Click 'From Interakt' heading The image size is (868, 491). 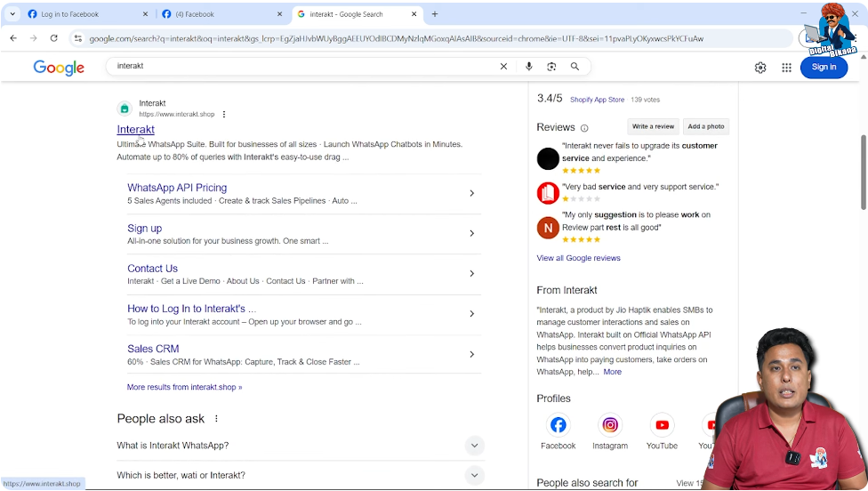(x=567, y=290)
